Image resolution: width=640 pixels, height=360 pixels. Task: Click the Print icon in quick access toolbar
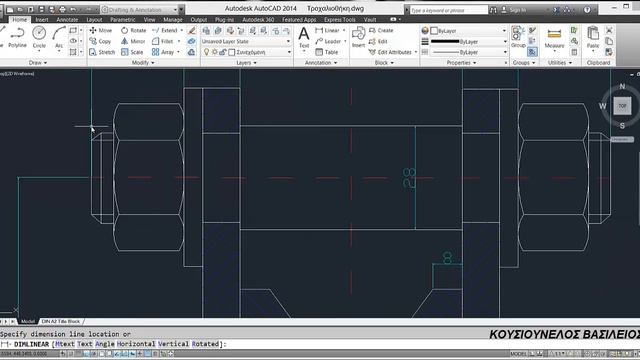[62, 9]
